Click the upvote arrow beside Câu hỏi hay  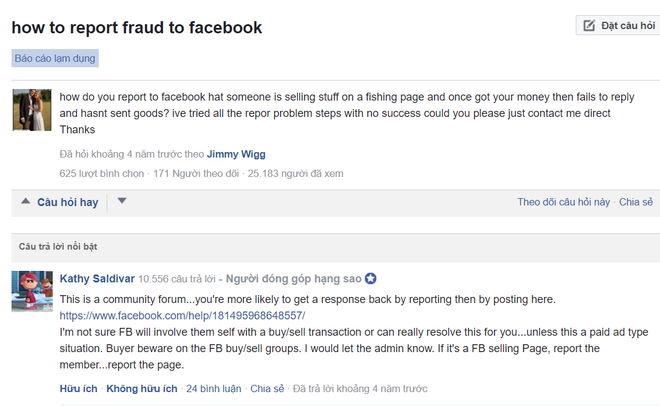(x=26, y=201)
